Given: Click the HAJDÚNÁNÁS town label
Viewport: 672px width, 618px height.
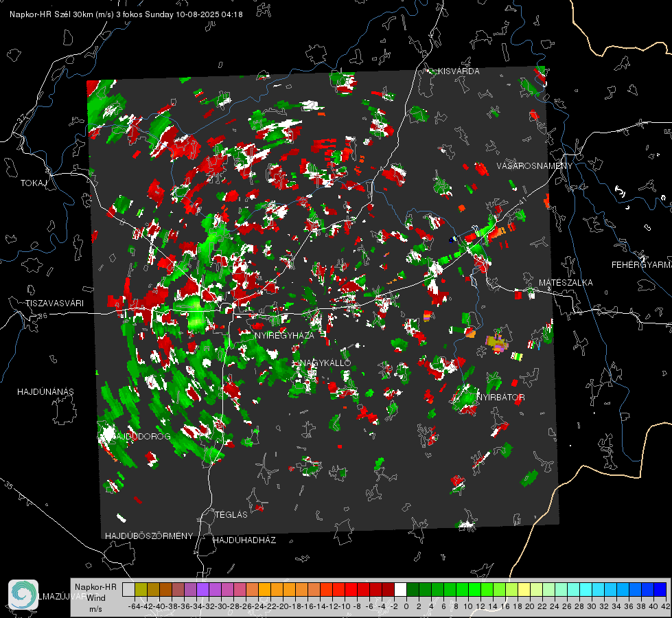Looking at the screenshot, I should (45, 392).
